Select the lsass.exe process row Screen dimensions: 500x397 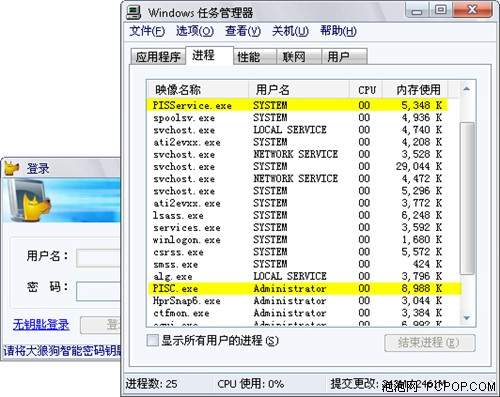point(298,215)
